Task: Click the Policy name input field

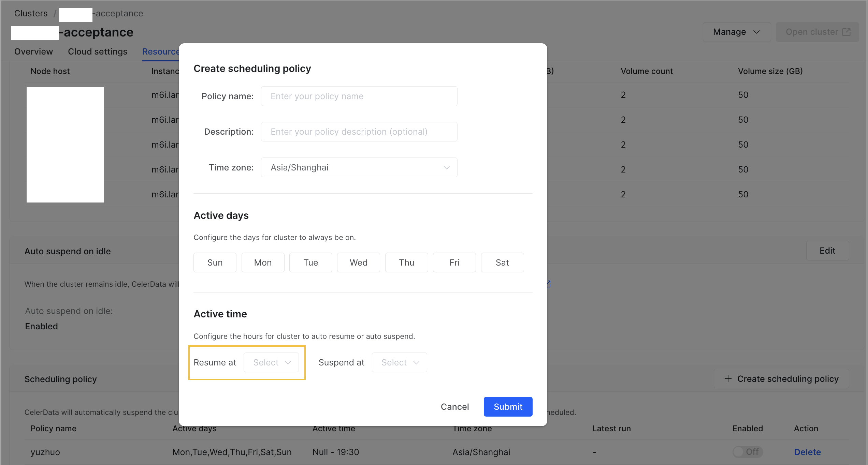Action: (x=359, y=96)
